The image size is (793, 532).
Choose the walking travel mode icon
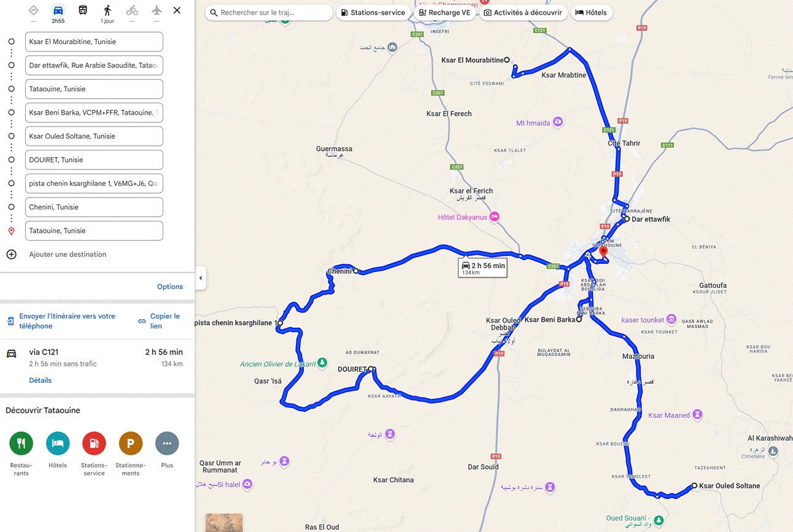click(107, 10)
